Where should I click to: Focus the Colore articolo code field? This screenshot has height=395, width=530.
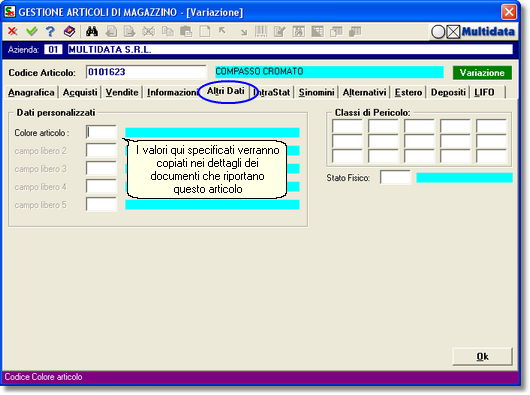[x=101, y=132]
